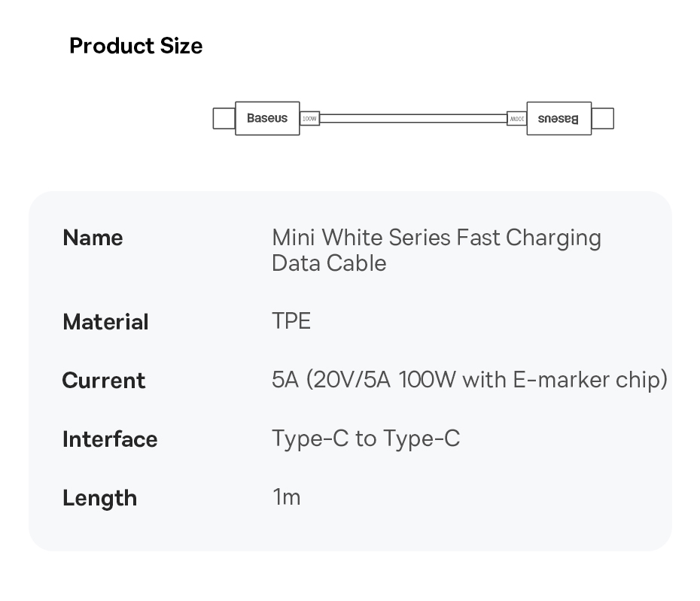Click the Mini White Series product name text
700x601 pixels.
click(436, 238)
